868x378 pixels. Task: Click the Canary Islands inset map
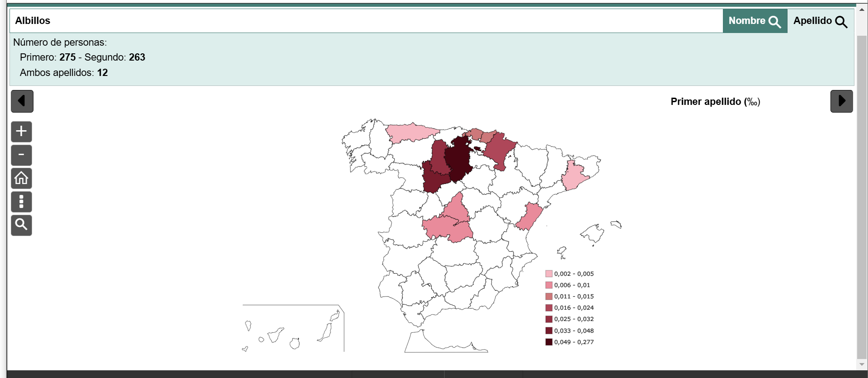(x=293, y=328)
